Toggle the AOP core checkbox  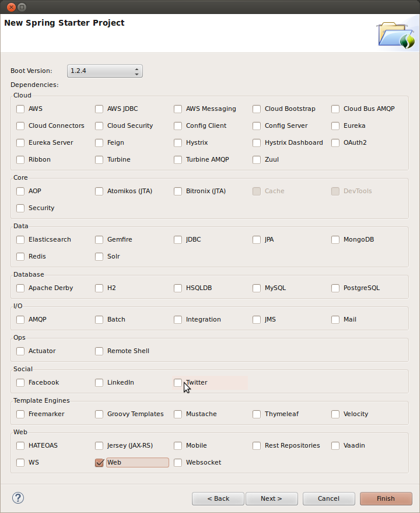[20, 191]
